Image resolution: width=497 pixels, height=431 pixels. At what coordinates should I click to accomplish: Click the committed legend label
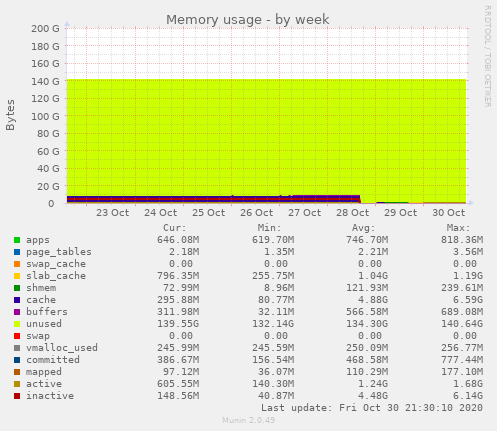pyautogui.click(x=53, y=360)
